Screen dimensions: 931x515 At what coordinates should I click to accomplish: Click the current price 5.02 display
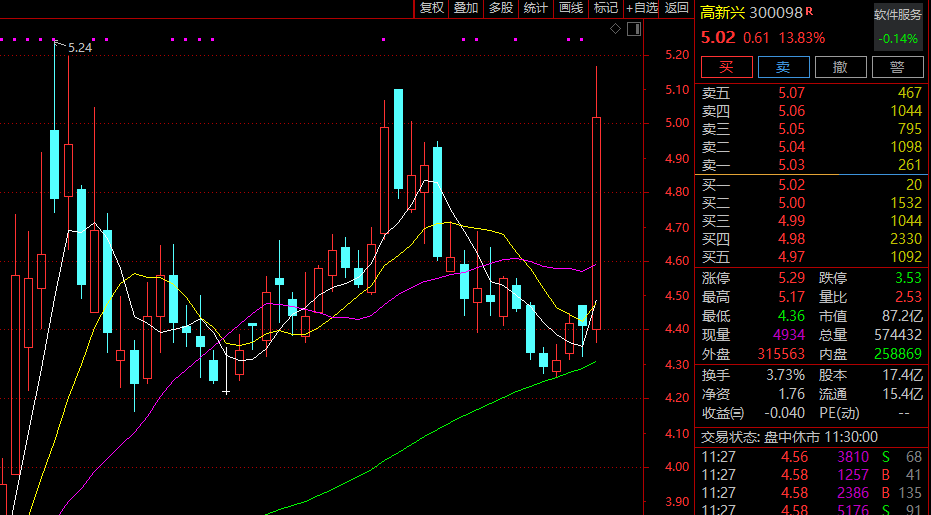click(718, 37)
